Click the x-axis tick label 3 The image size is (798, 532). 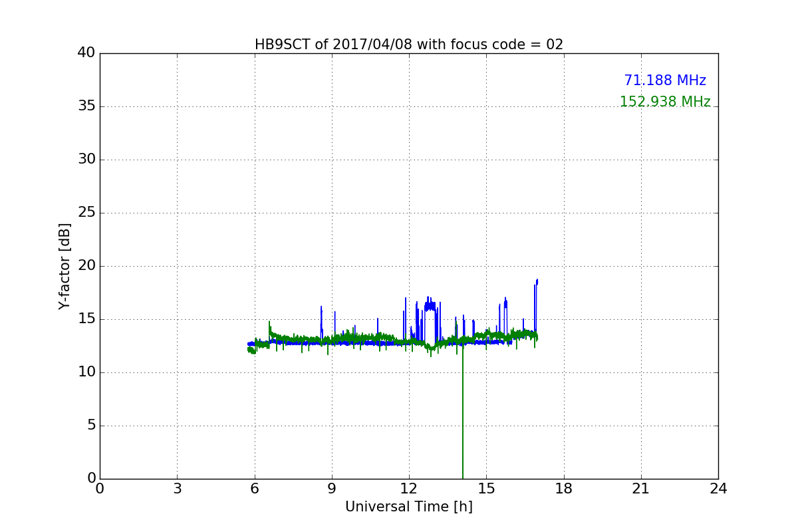tap(177, 489)
